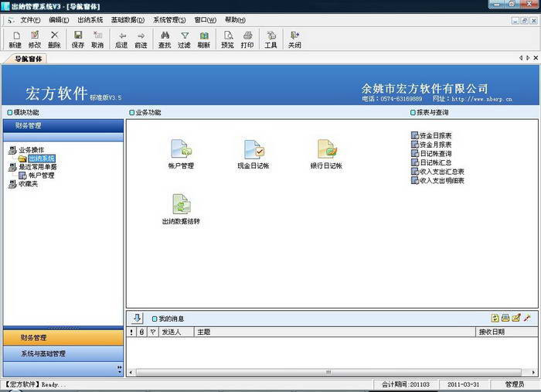Open the 工具 (Tools) toolbar icon
Screen dimensions: 541x392
click(270, 39)
